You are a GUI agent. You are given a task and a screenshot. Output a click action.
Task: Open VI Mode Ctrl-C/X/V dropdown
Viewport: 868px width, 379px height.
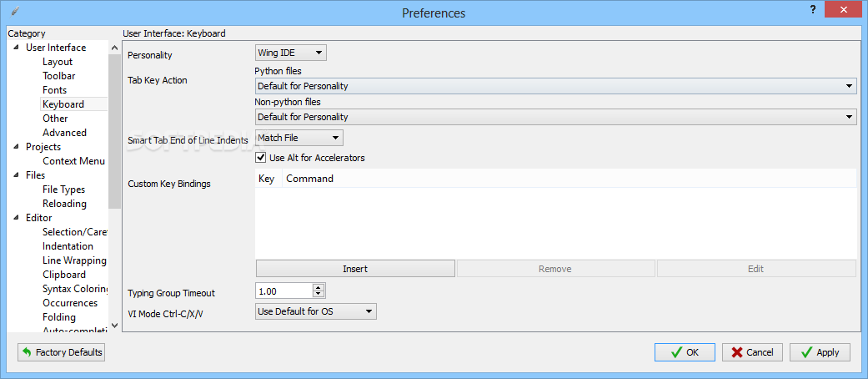coord(315,311)
